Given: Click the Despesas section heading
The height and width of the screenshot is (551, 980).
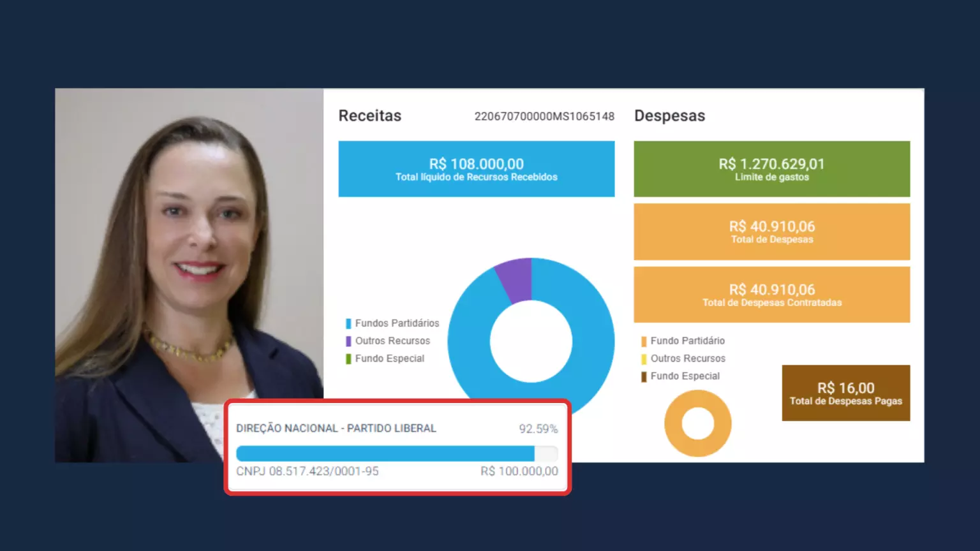Looking at the screenshot, I should coord(669,116).
